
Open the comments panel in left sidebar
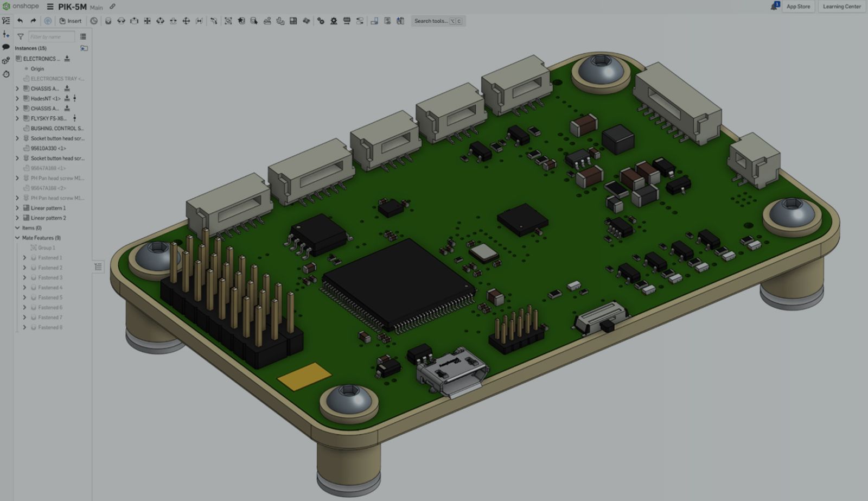click(x=5, y=47)
